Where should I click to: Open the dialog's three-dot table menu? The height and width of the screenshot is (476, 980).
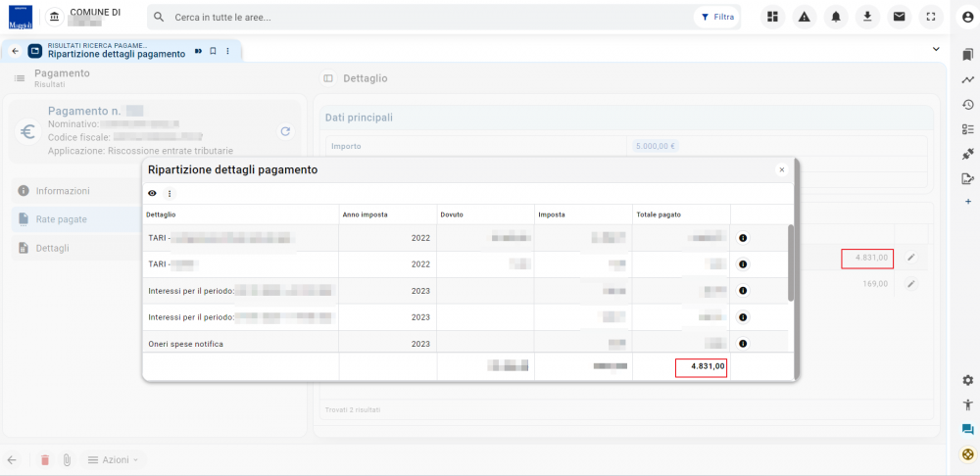click(x=169, y=194)
